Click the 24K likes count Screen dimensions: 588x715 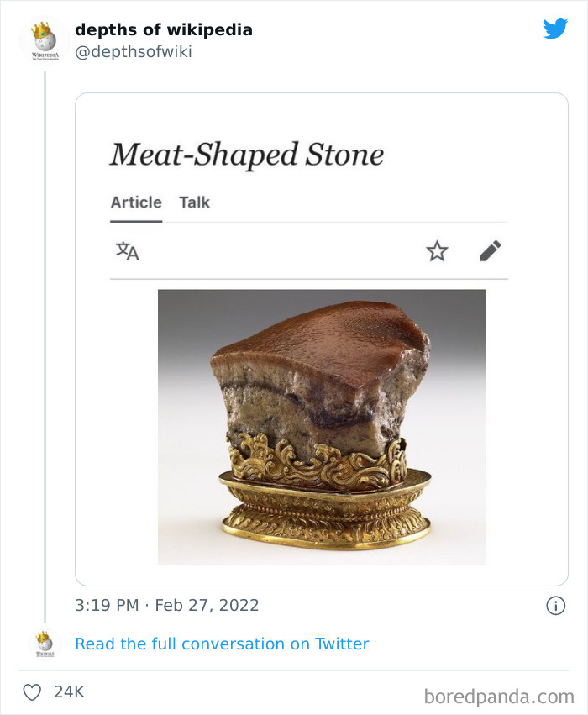(69, 692)
